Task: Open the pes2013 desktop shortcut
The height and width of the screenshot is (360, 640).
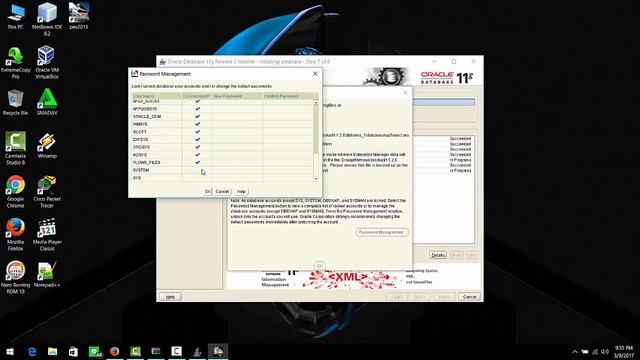Action: click(79, 16)
